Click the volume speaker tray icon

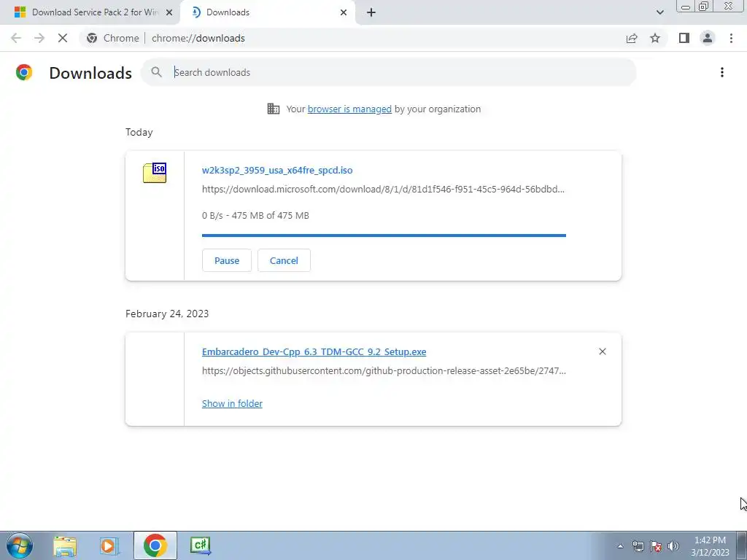click(x=673, y=546)
